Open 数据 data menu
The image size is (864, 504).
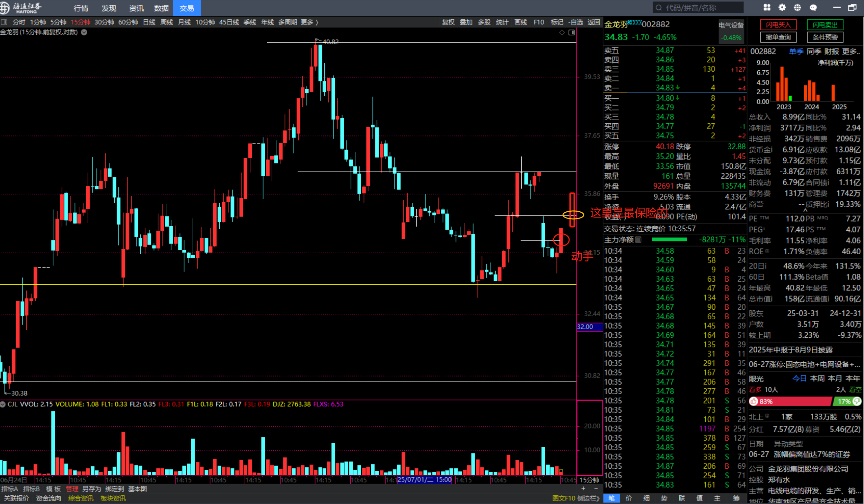coord(161,8)
